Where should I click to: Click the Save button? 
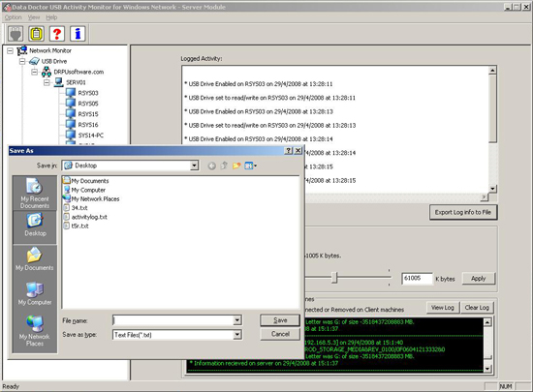coord(280,320)
